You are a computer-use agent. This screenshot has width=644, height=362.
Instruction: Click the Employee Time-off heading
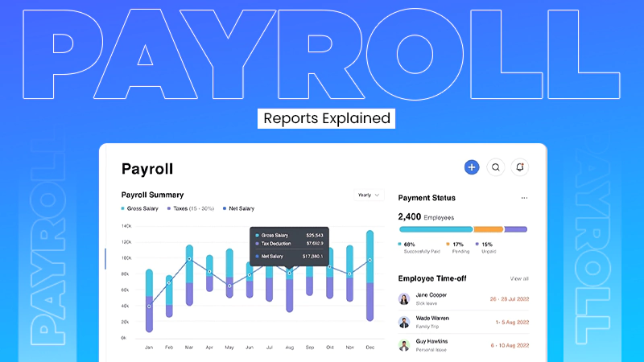tap(432, 278)
